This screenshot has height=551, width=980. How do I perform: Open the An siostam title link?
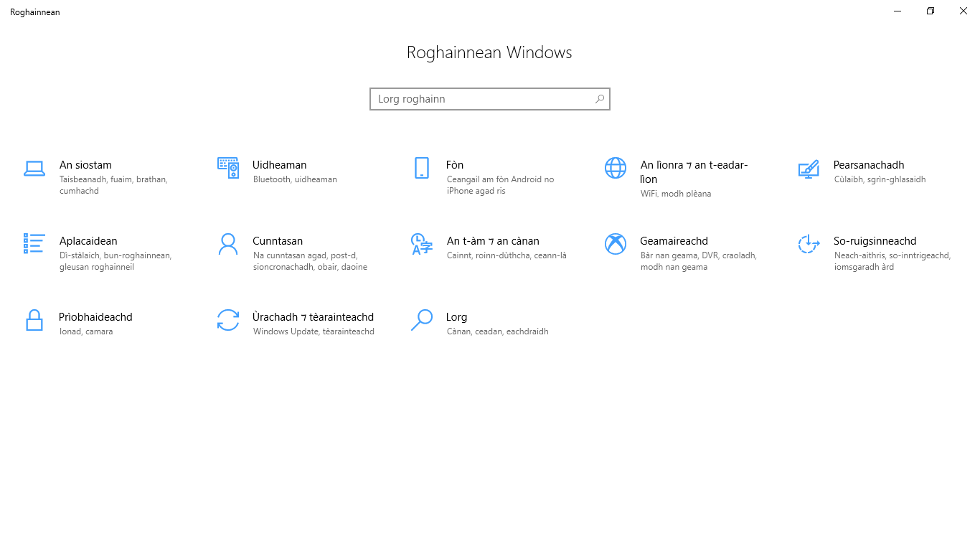pos(85,165)
